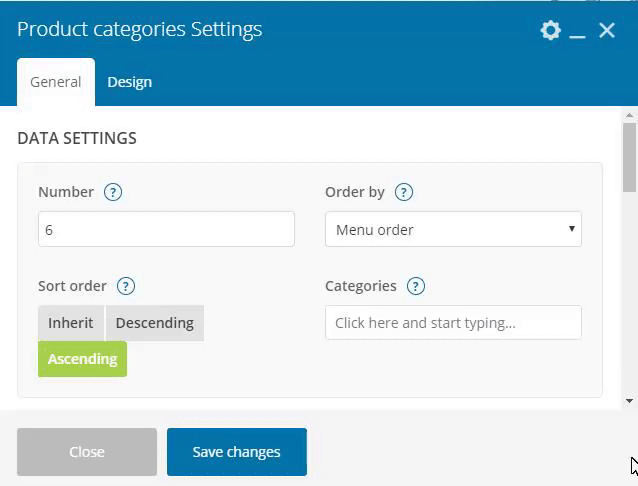Minimize the settings panel

point(578,31)
